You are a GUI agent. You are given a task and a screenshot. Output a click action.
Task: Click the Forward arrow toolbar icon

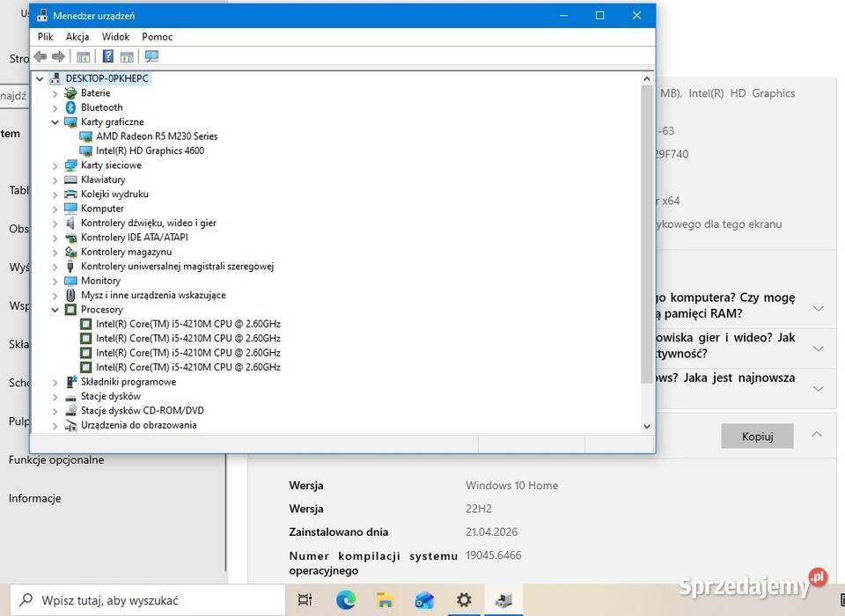(58, 56)
